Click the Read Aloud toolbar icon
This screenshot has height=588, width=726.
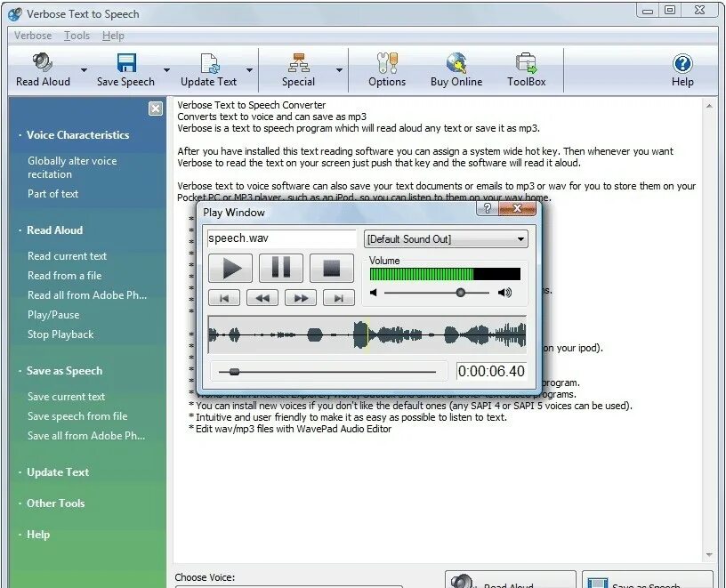click(x=43, y=63)
